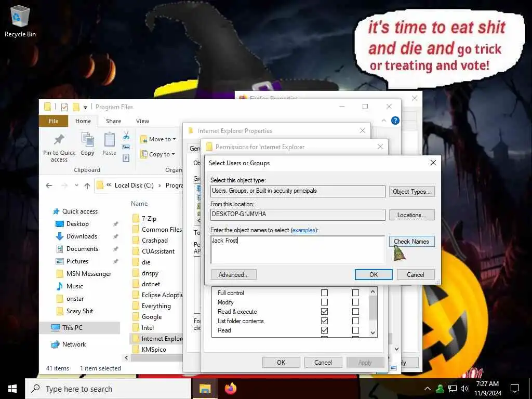The height and width of the screenshot is (399, 532).
Task: Open the recent locations dropdown arrow
Action: tap(77, 185)
